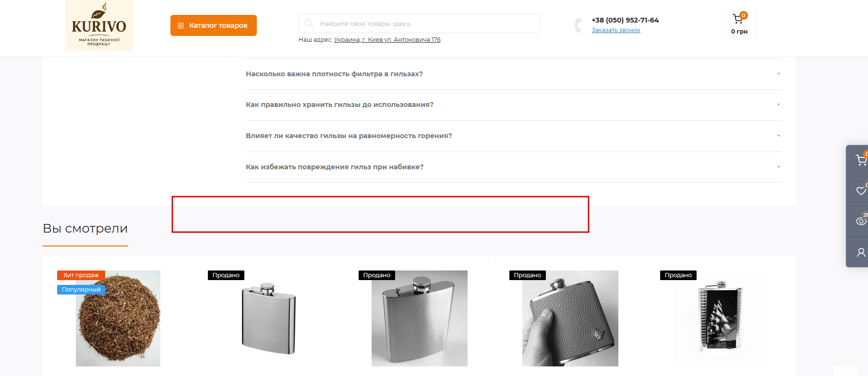Expand question about filter density in tubes
This screenshot has width=868, height=376.
click(x=513, y=74)
